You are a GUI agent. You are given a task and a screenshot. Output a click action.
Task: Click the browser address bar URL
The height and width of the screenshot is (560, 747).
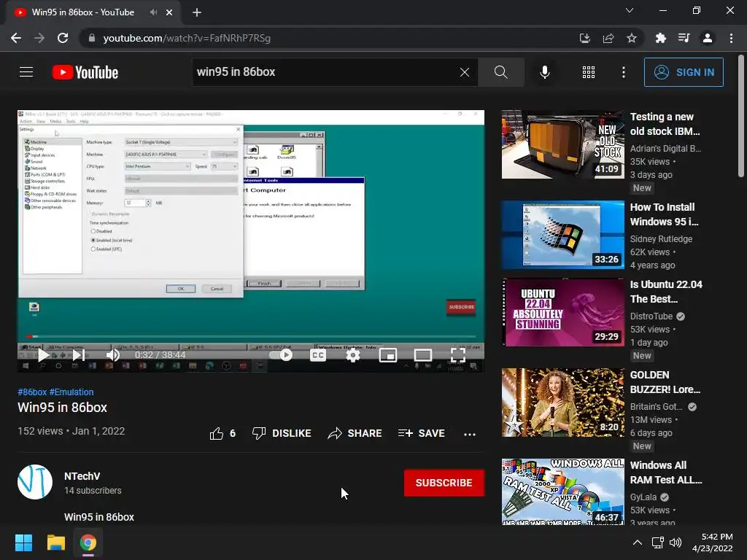pyautogui.click(x=187, y=38)
